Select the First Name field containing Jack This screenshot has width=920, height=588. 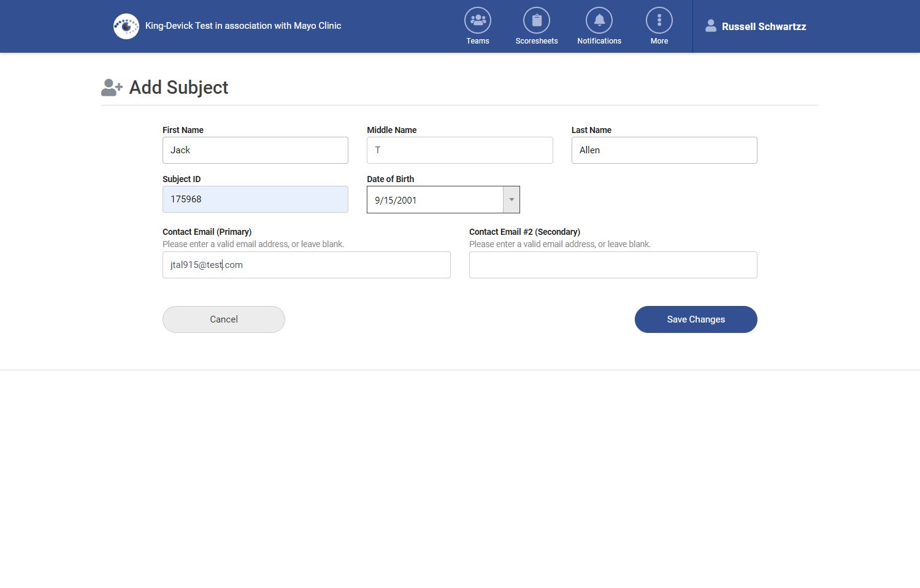255,150
